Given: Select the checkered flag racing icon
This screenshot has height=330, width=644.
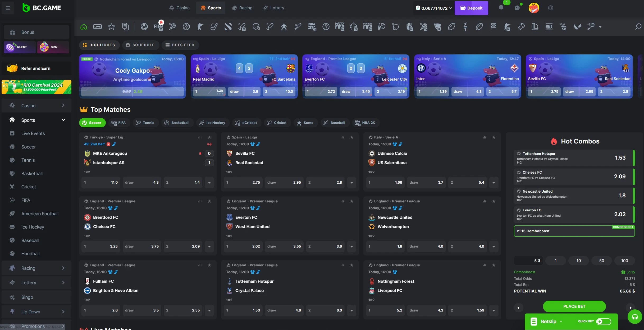Looking at the screenshot, I should click(493, 26).
